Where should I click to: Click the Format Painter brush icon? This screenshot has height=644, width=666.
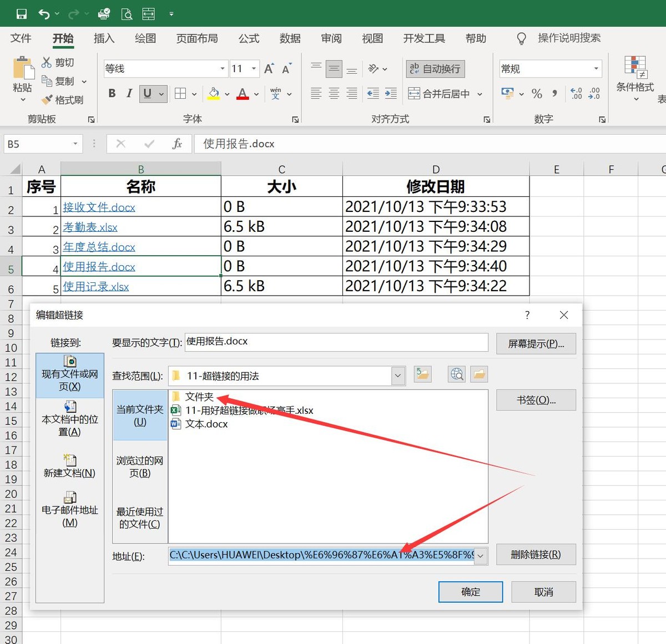47,100
